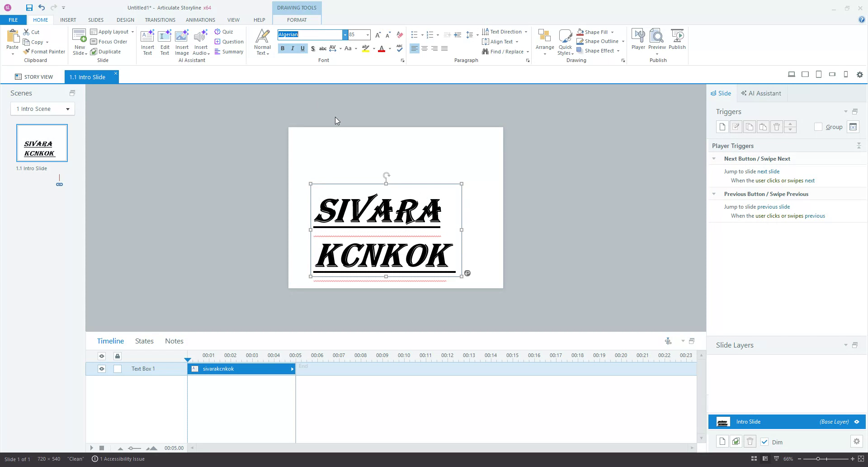The width and height of the screenshot is (868, 467).
Task: Open the Notes tab near the timeline
Action: pyautogui.click(x=174, y=341)
